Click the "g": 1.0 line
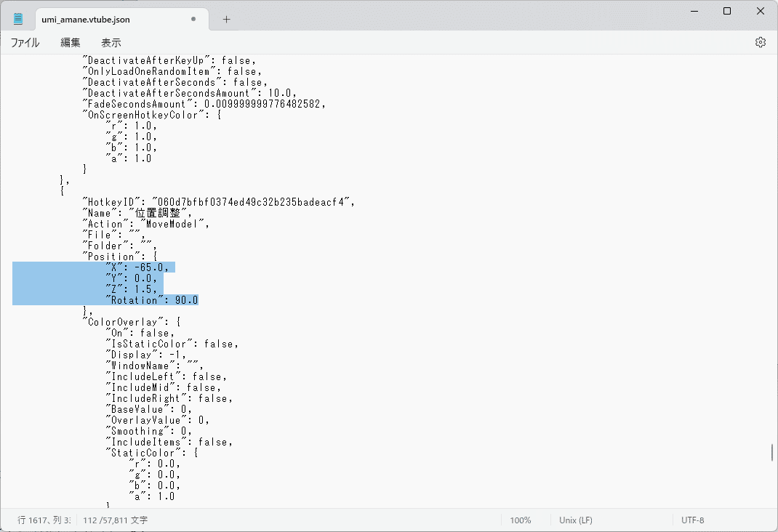778x532 pixels. 131,137
